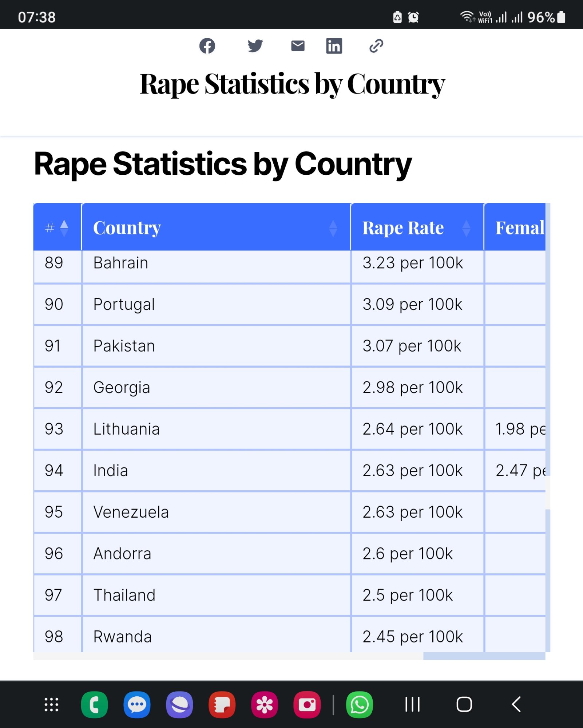Open WhatsApp from the bottom dock
This screenshot has height=728, width=583.
(359, 704)
